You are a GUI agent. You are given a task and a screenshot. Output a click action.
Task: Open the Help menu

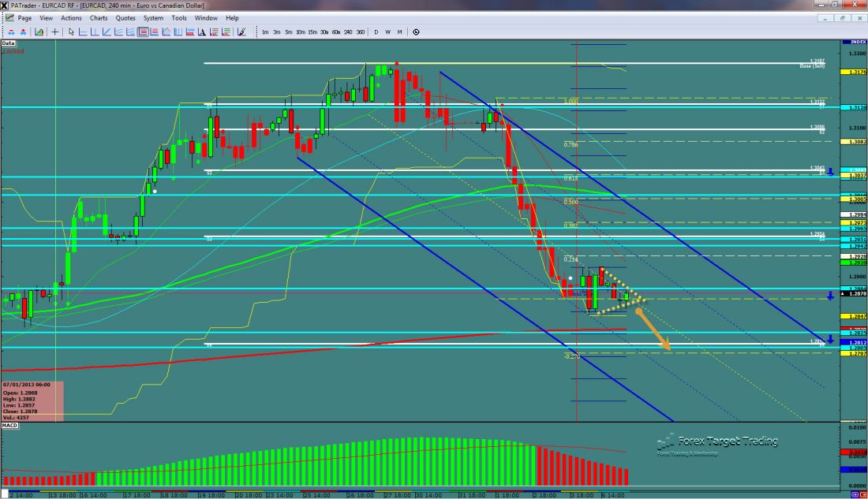point(232,17)
